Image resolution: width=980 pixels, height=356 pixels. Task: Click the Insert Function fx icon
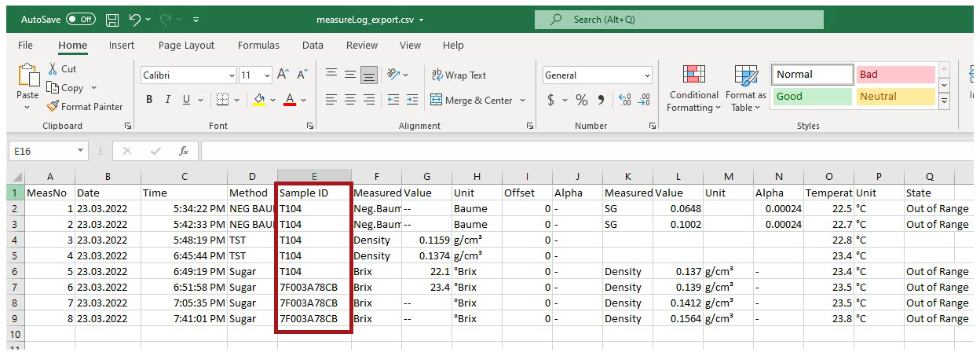point(184,151)
